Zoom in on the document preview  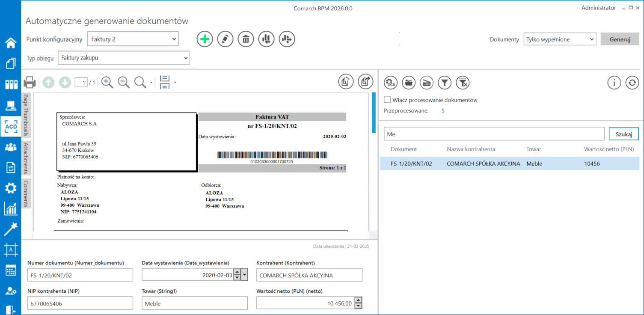coord(107,82)
